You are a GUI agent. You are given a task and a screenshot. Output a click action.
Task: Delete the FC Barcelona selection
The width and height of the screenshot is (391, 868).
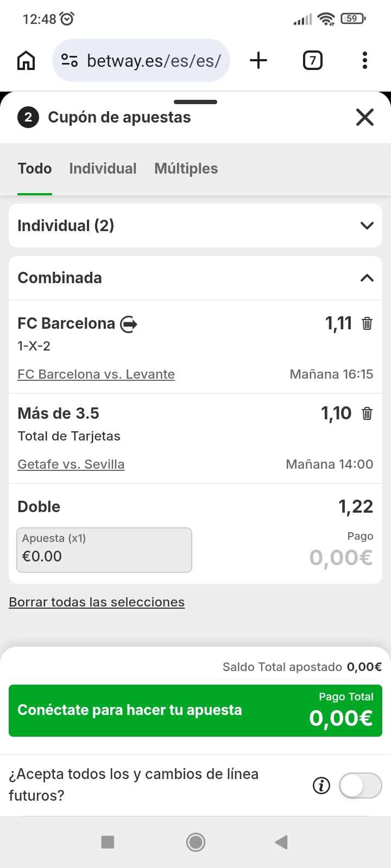tap(367, 323)
